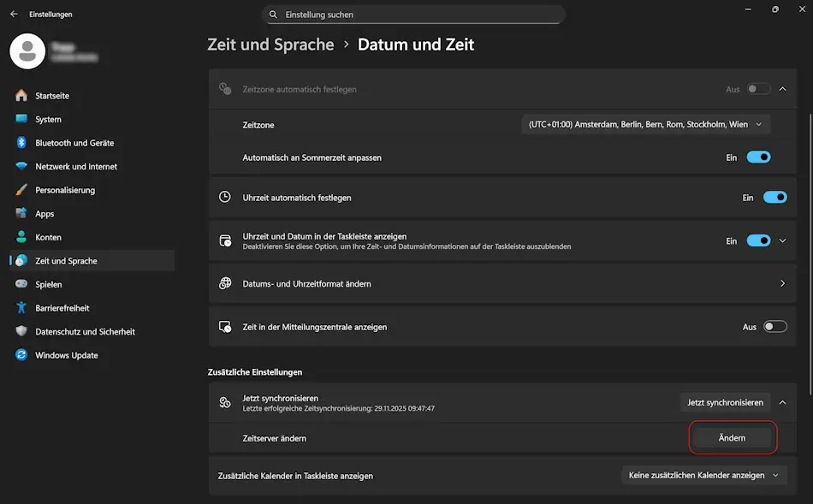The height and width of the screenshot is (504, 813).
Task: Click the Jetzt synchronisieren button
Action: [725, 402]
